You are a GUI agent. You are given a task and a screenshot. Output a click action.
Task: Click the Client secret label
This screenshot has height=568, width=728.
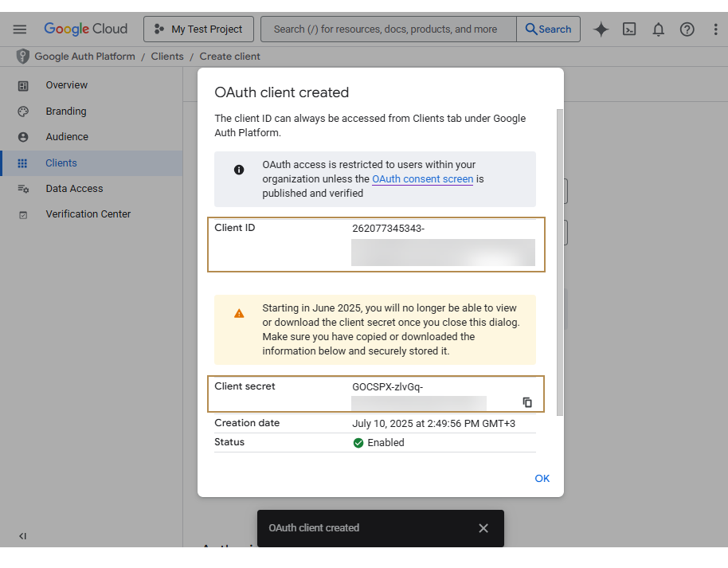click(245, 386)
